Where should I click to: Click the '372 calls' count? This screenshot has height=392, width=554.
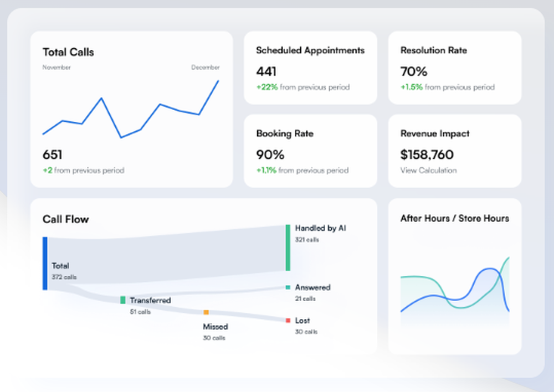pos(64,277)
